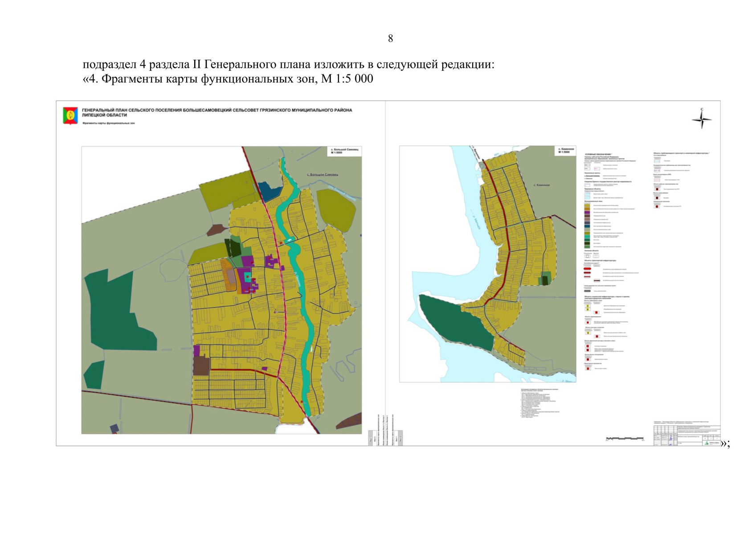Click the 'с. Большой Самовец М 1:5000' scale box
The image size is (756, 535).
(x=344, y=151)
